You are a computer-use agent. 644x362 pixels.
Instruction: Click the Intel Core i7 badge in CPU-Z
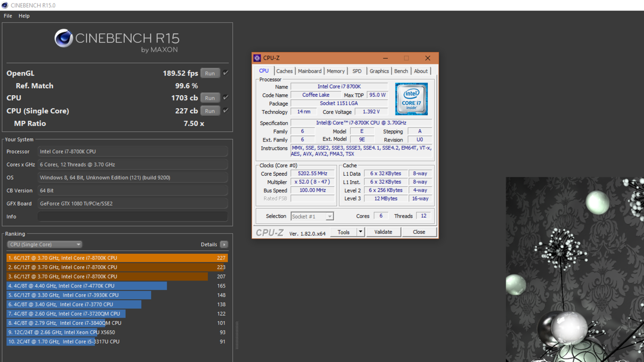[x=411, y=99]
